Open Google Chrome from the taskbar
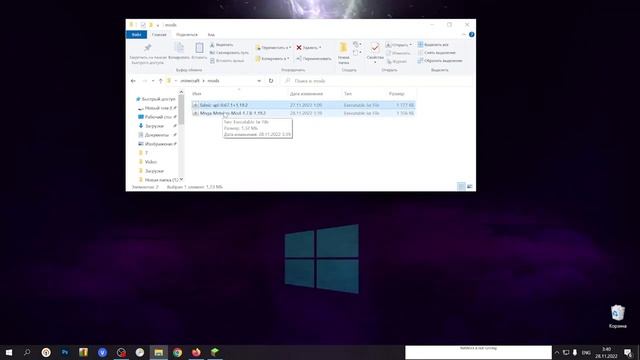 [x=177, y=352]
